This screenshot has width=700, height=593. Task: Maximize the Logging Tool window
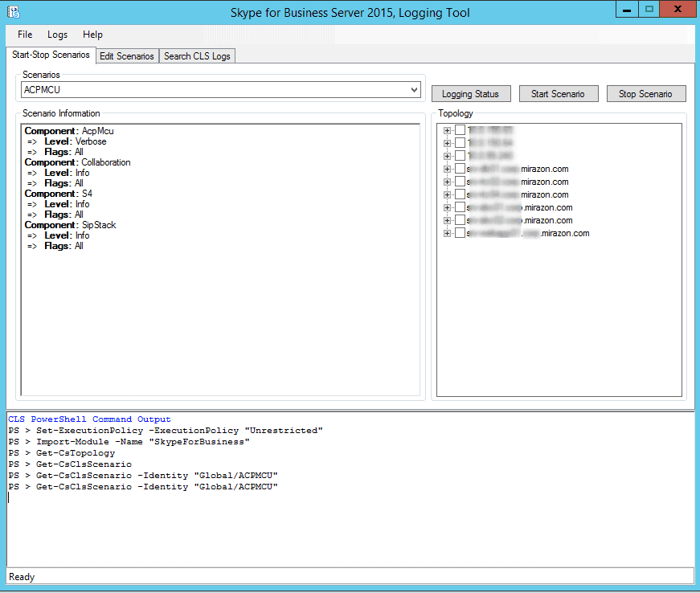pos(649,10)
